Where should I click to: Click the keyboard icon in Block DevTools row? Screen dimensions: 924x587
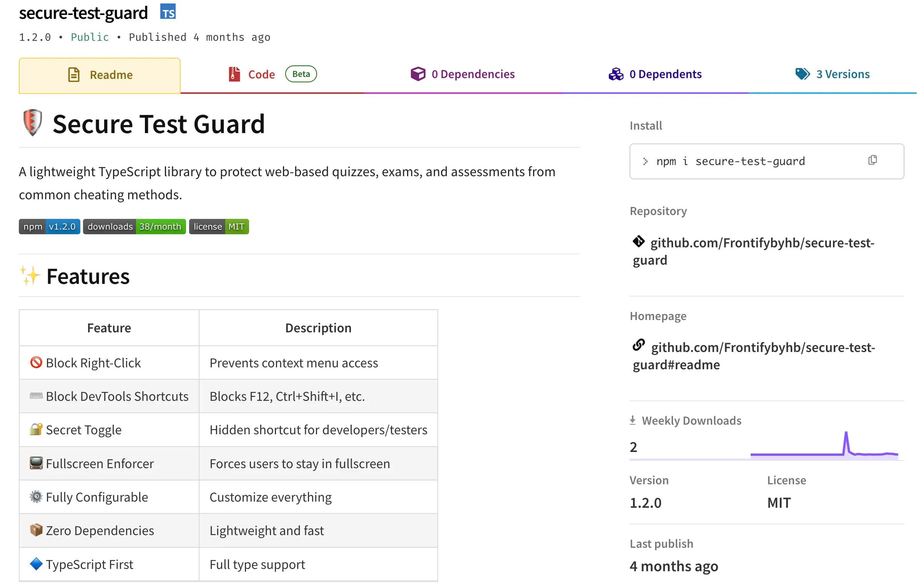click(x=36, y=396)
